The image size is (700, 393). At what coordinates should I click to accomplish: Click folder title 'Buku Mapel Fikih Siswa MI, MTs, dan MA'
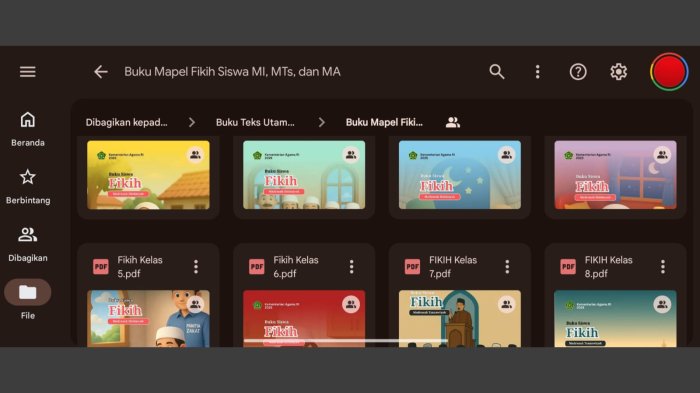[x=232, y=72]
